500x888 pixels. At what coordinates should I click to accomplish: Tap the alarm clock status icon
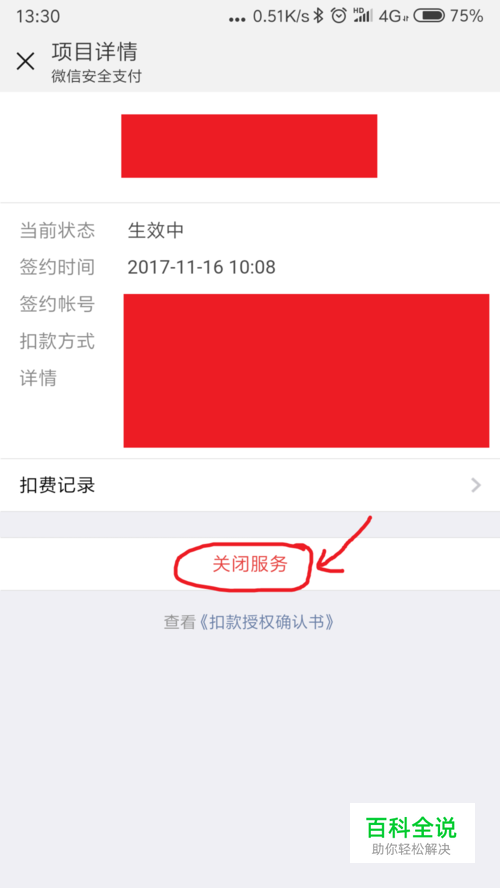(339, 16)
